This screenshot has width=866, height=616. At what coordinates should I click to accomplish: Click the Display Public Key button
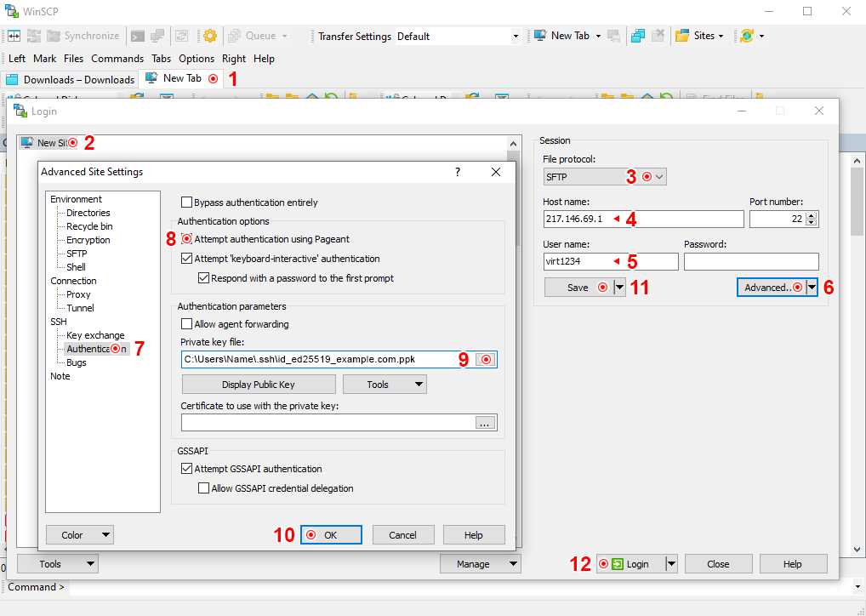click(x=258, y=384)
